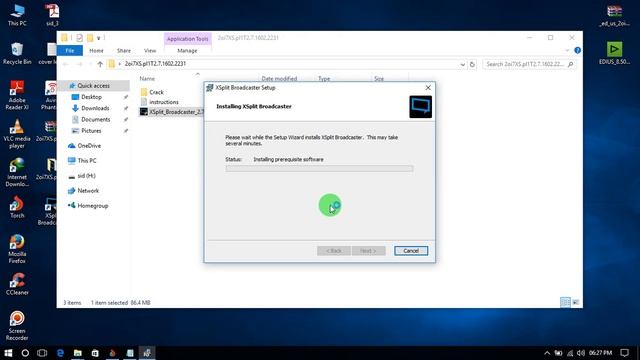The width and height of the screenshot is (640, 360).
Task: Open the Share ribbon tab
Action: [x=124, y=51]
